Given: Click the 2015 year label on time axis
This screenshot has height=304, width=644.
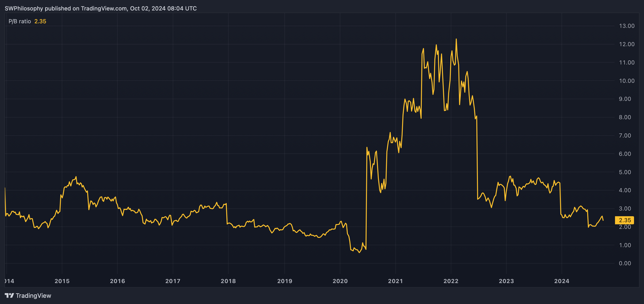Looking at the screenshot, I should [62, 281].
